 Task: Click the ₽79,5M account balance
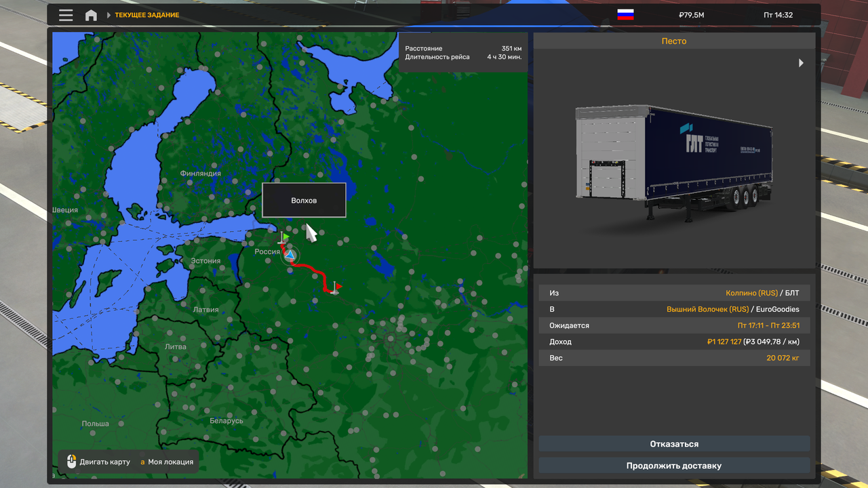click(x=691, y=15)
